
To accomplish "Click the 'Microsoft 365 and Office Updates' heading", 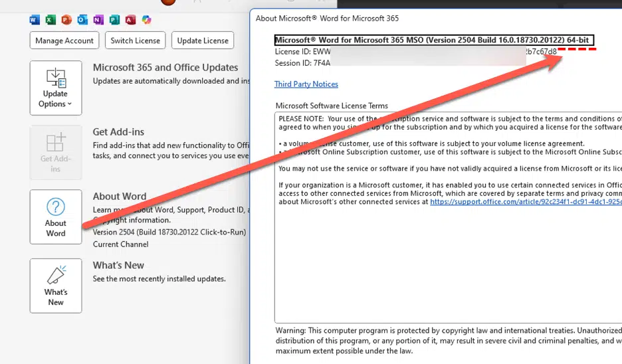I will (165, 67).
